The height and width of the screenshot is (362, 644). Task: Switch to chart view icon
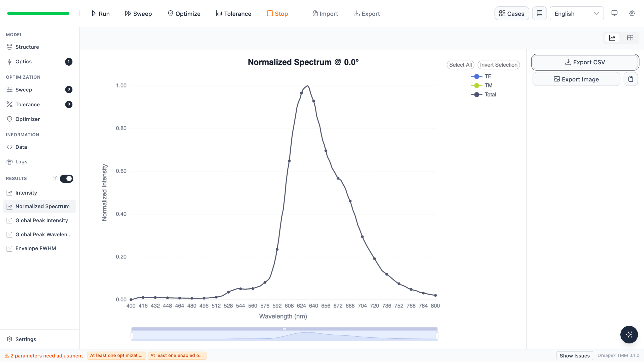point(612,38)
